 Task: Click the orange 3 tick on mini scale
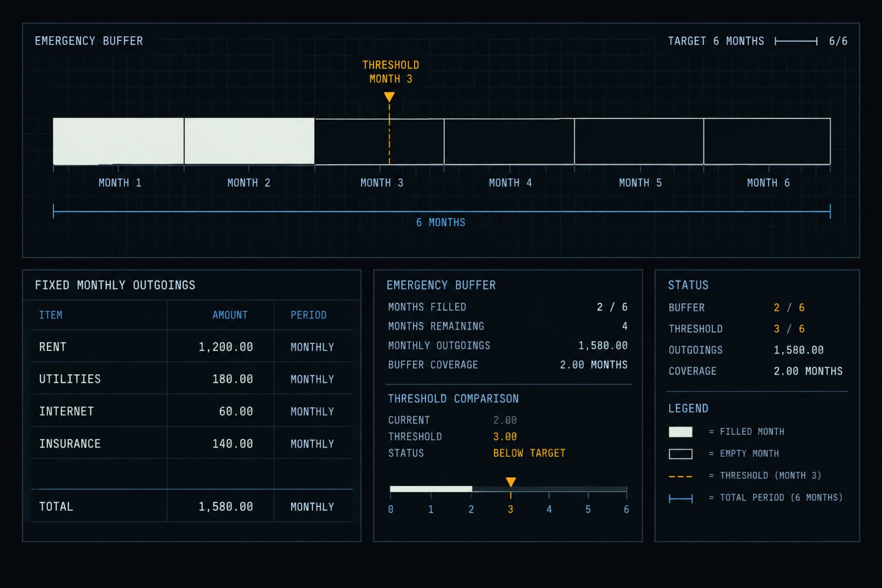[x=510, y=510]
